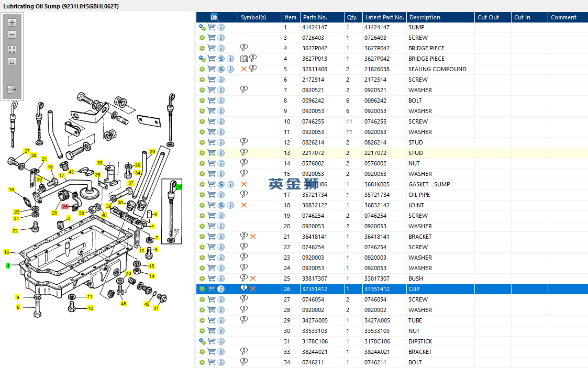The width and height of the screenshot is (588, 368).
Task: Click callout 17 on the oil pipe
Action: [61, 175]
